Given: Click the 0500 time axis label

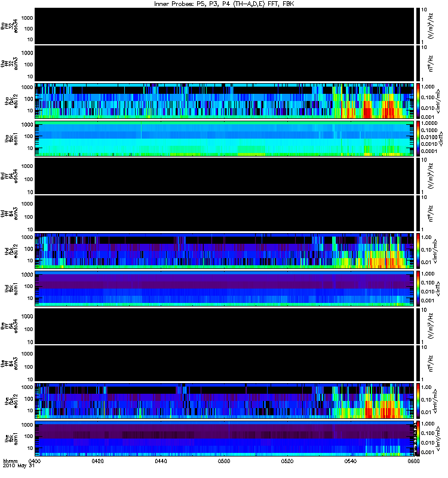Looking at the screenshot, I should (224, 461).
